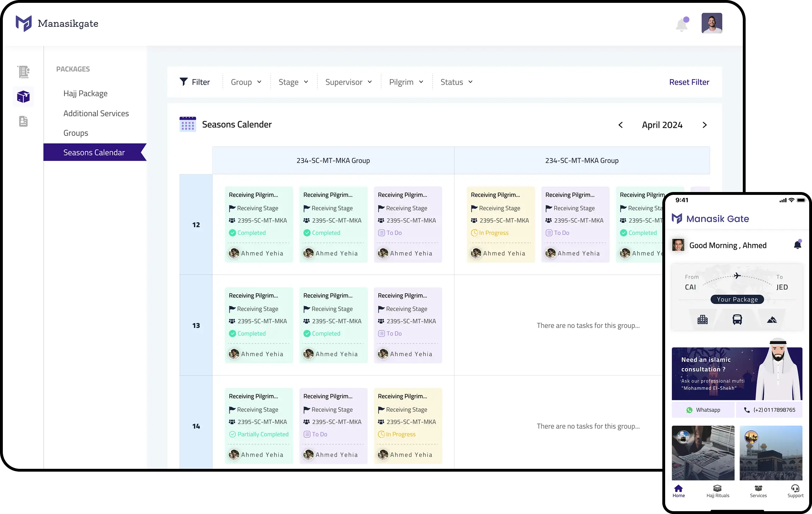Viewport: 812px width, 514px height.
Task: Click the notification bell in top header
Action: pyautogui.click(x=682, y=24)
